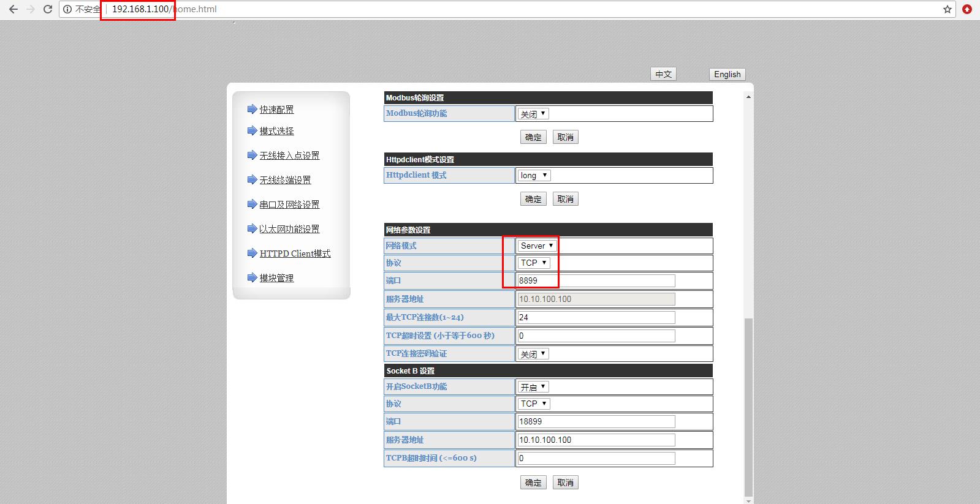980x504 pixels.
Task: Click the site security info icon
Action: coord(67,9)
